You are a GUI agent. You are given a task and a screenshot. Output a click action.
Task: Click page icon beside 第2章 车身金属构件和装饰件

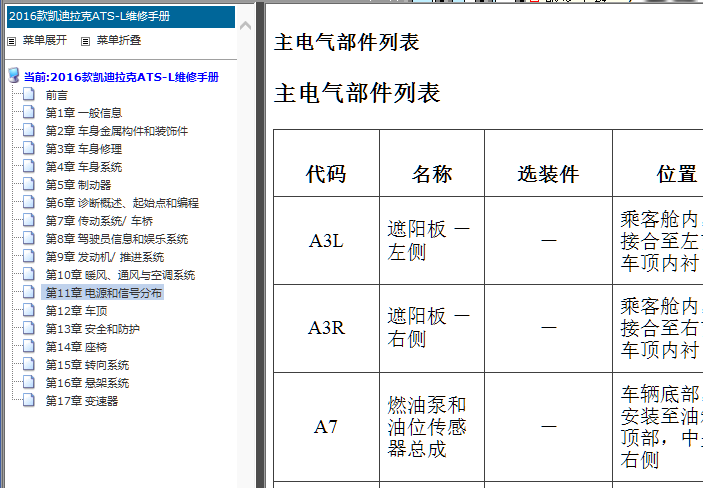pyautogui.click(x=29, y=130)
